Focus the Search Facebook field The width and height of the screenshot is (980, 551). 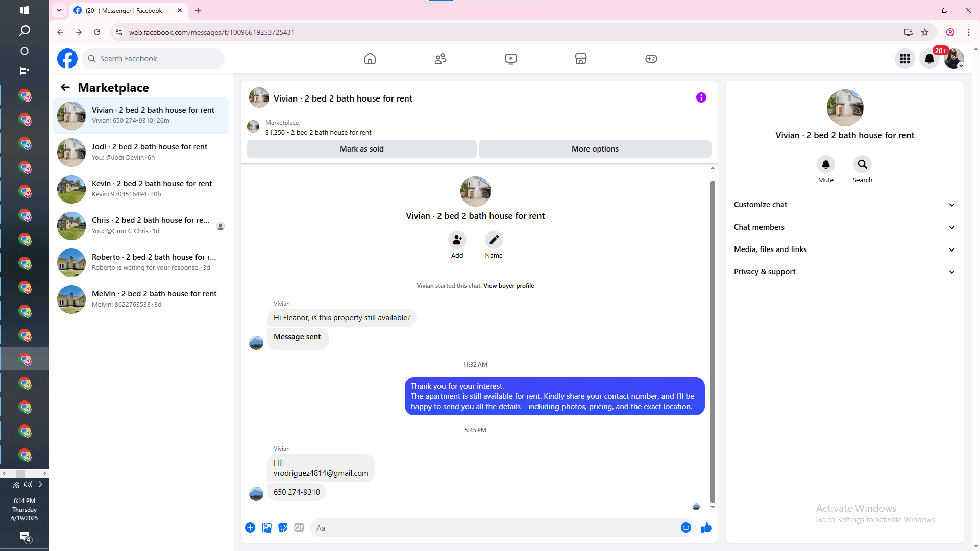[x=153, y=59]
